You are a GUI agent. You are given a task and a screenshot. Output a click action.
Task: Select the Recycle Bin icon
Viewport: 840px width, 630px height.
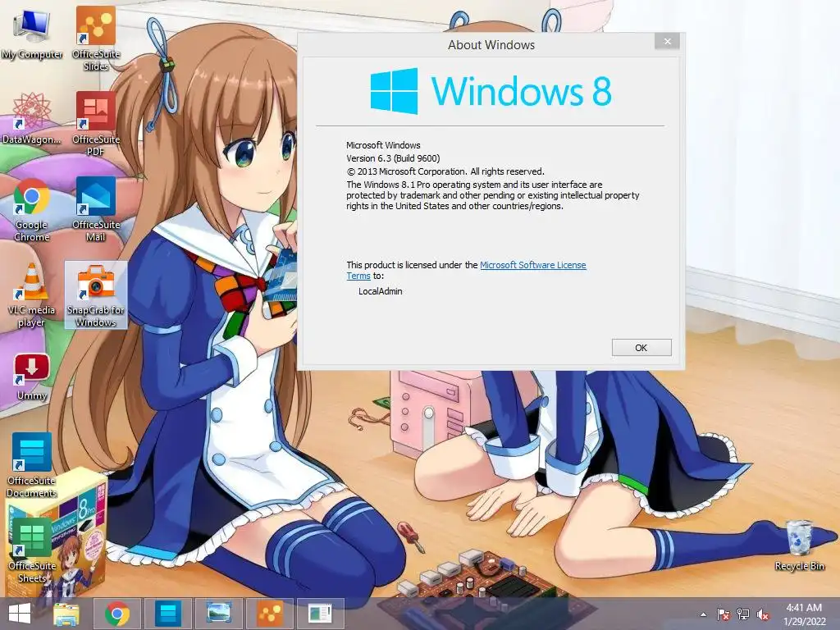[x=799, y=546]
